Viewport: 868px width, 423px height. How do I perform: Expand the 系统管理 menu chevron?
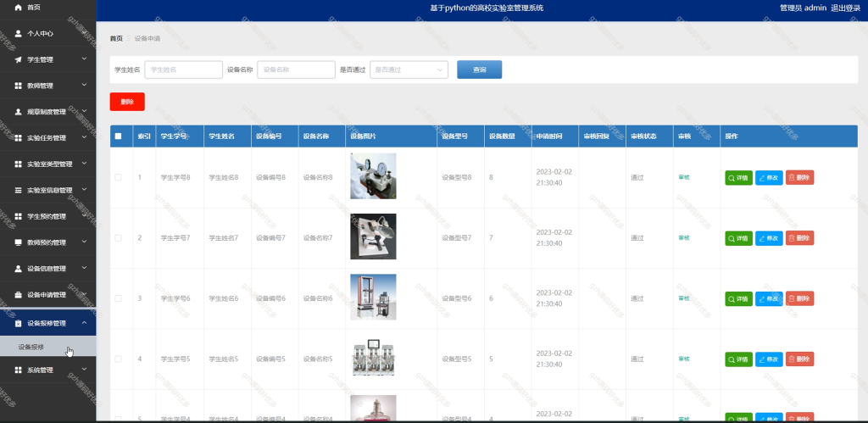(84, 369)
